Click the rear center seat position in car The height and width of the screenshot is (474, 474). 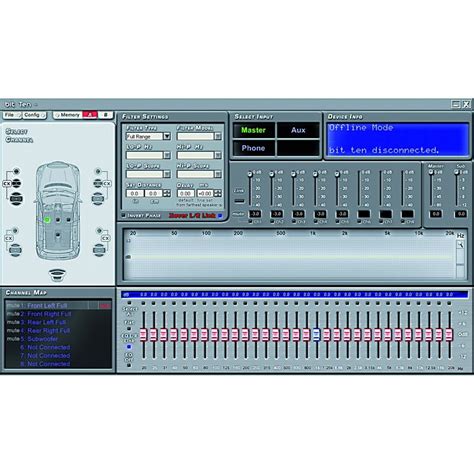point(58,235)
